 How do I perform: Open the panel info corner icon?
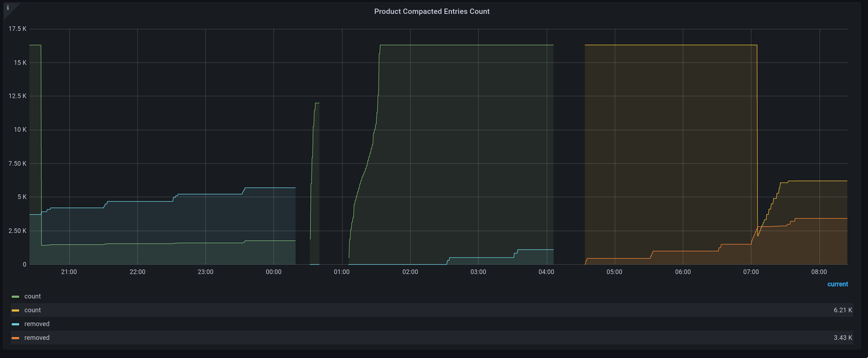tap(8, 8)
